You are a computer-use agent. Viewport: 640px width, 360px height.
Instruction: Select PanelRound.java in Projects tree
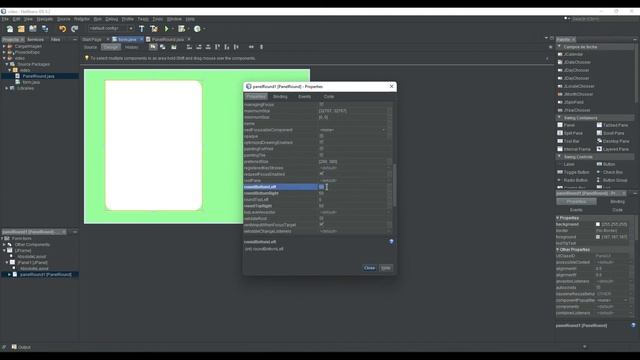point(38,76)
